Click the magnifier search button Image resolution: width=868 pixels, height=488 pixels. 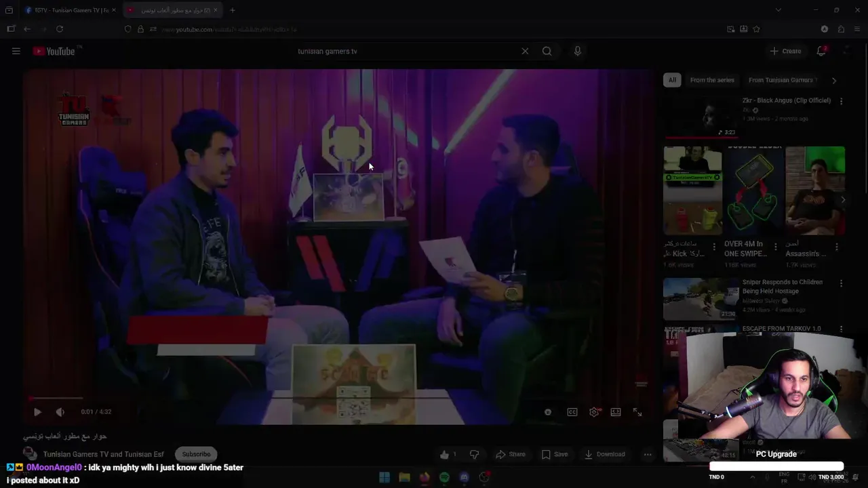tap(547, 51)
